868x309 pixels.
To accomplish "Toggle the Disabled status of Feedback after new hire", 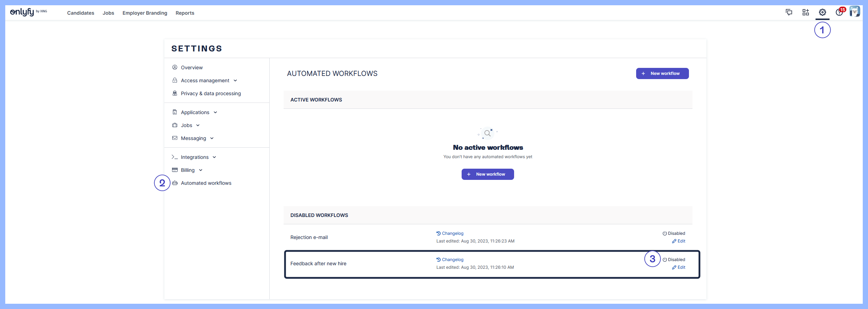I will pyautogui.click(x=674, y=260).
